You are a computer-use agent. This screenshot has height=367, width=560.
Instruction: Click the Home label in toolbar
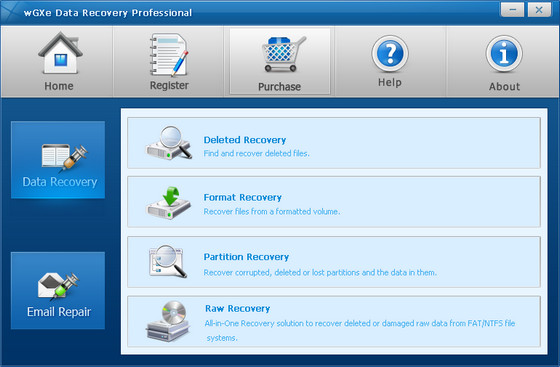[x=59, y=86]
